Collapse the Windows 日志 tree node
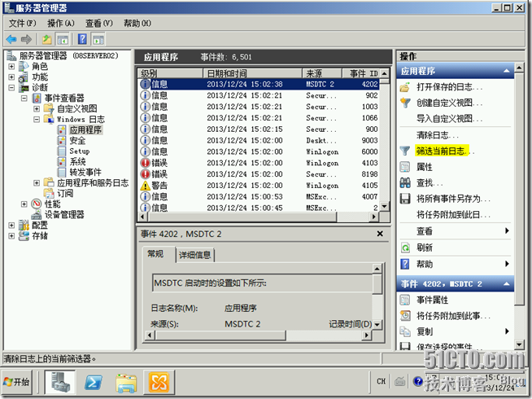 tap(37, 119)
